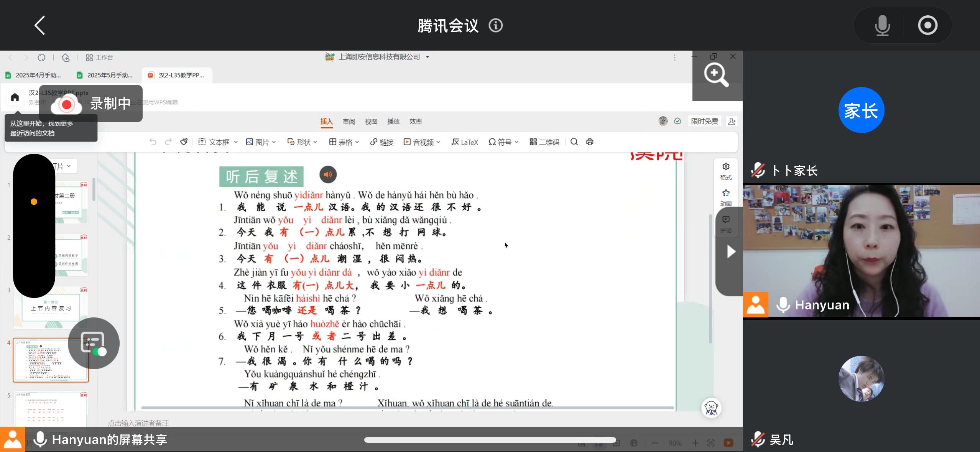Viewport: 980px width, 452px height.
Task: Click the cloud sync status icon
Action: 677,121
